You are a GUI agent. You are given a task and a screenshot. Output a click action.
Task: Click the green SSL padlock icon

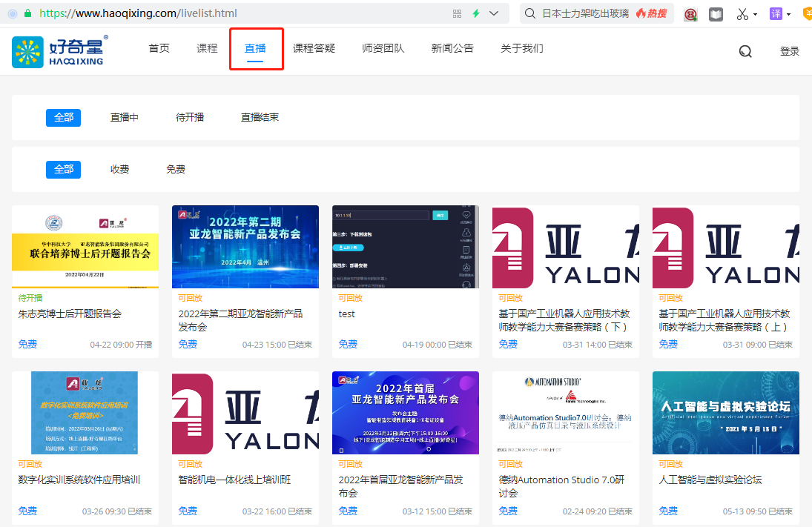[x=28, y=13]
